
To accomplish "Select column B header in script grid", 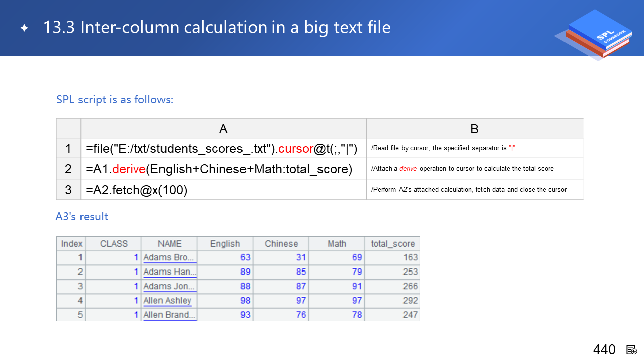I will pyautogui.click(x=474, y=129).
